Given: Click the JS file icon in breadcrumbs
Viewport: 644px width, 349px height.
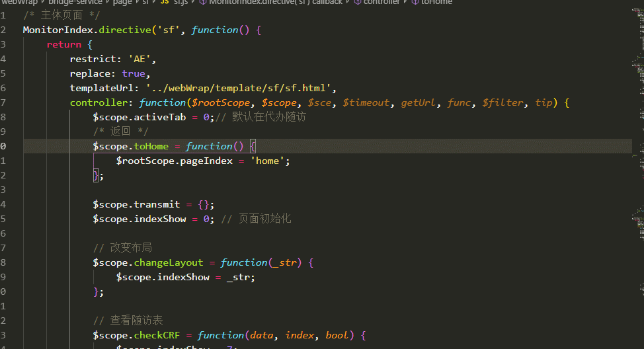Looking at the screenshot, I should 164,2.
